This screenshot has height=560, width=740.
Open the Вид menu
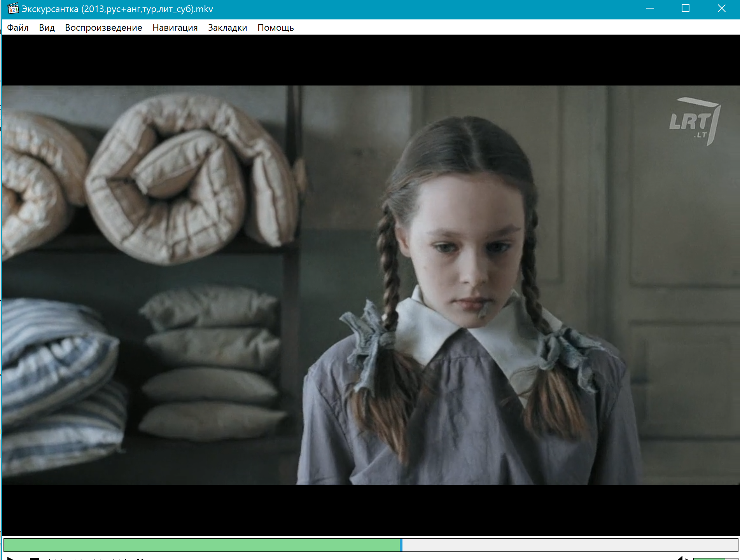coord(47,28)
